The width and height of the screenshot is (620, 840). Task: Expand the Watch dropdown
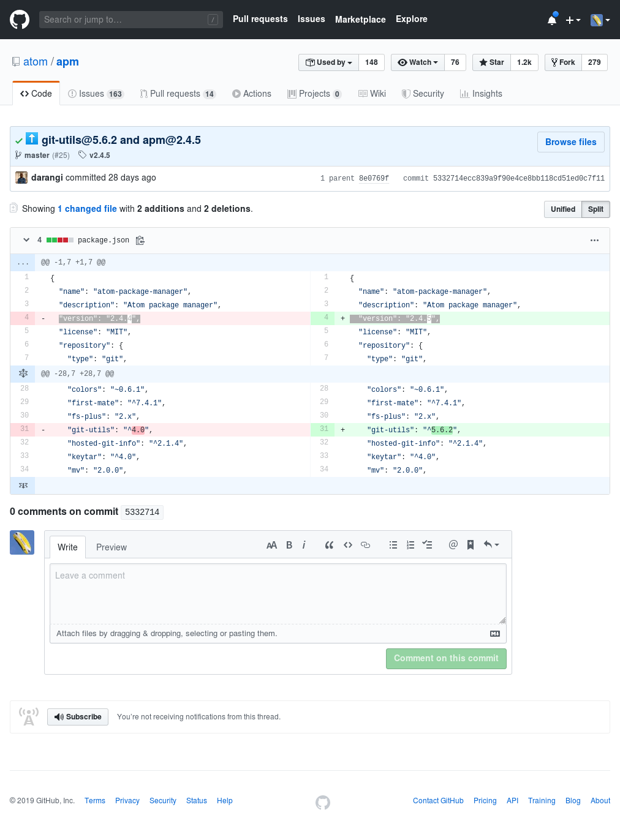tap(418, 62)
